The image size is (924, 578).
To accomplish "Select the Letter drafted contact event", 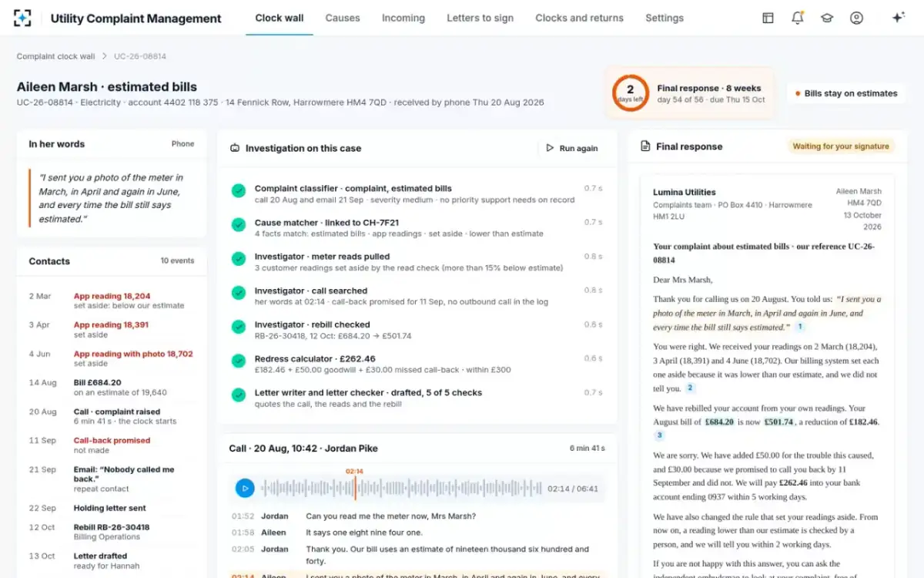I will (112, 560).
